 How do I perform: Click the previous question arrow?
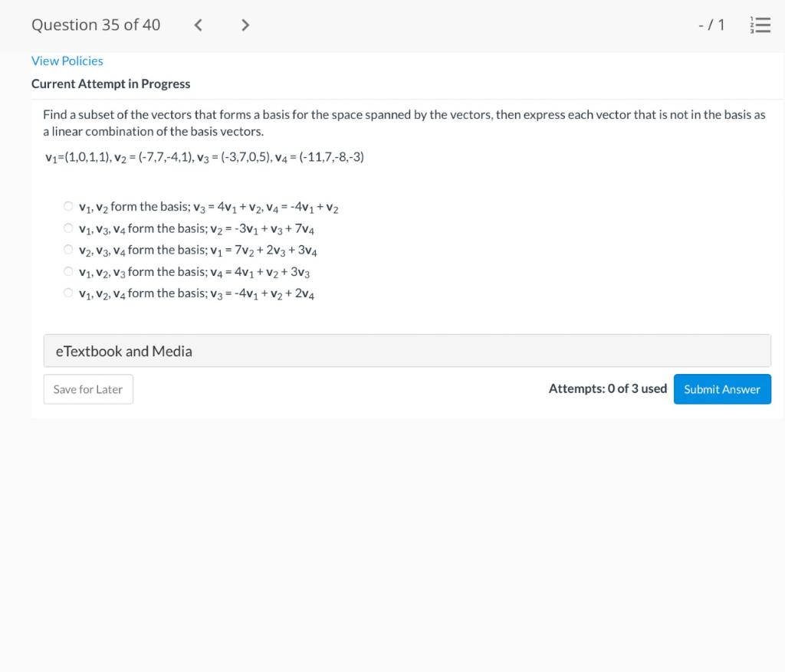198,25
